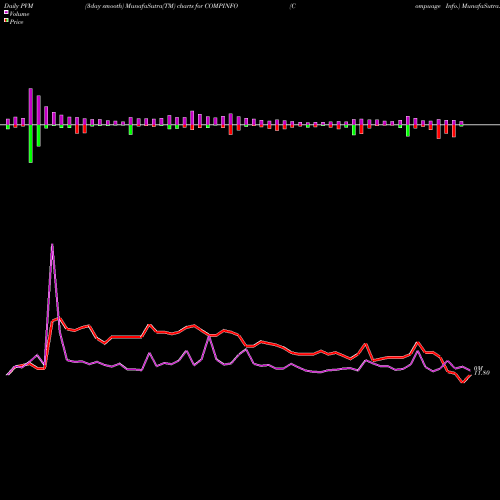
Task: Click the tallest green price bar below the baseline
Action: pos(31,144)
